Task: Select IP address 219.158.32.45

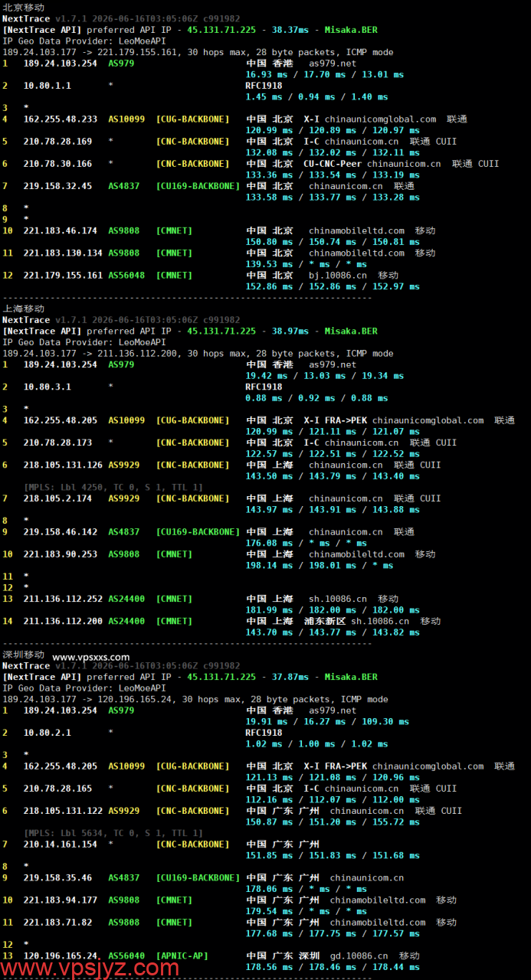Action: click(x=58, y=186)
